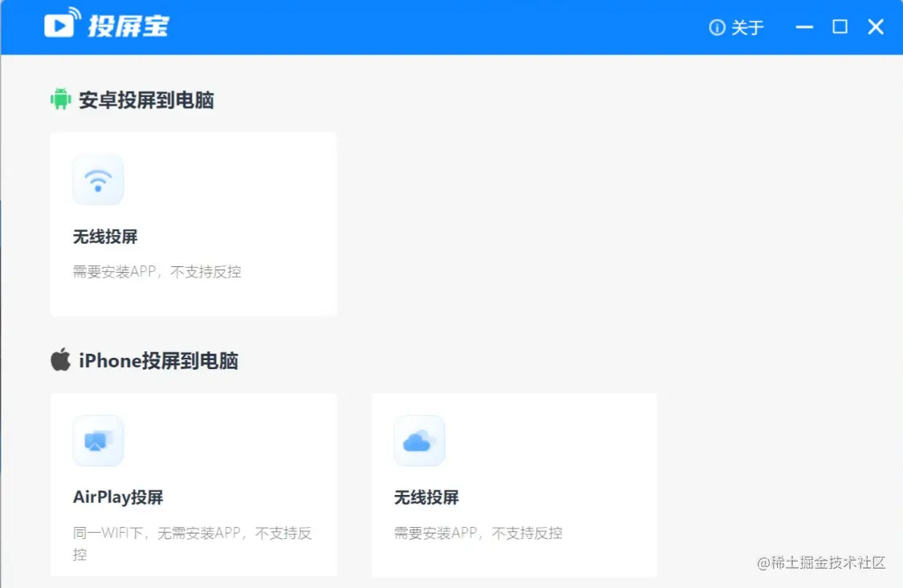Screen dimensions: 903x588
Task: Select the AirPlay screen icon
Action: pyautogui.click(x=98, y=440)
